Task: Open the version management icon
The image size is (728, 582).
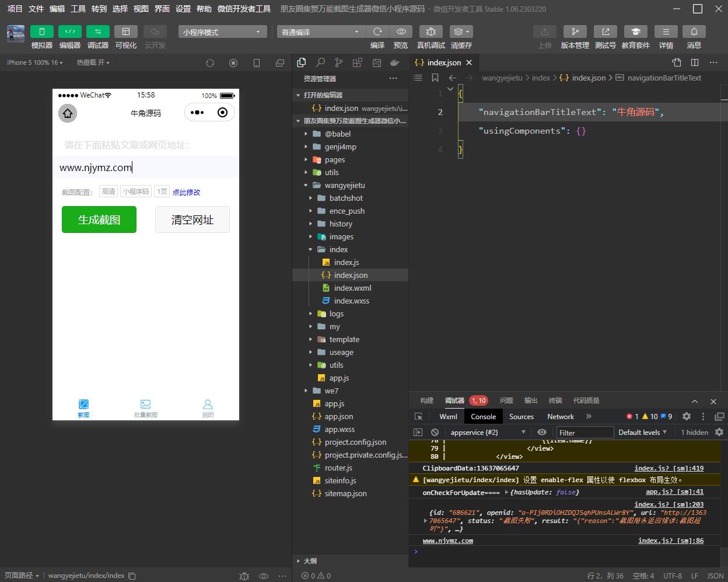Action: [575, 32]
